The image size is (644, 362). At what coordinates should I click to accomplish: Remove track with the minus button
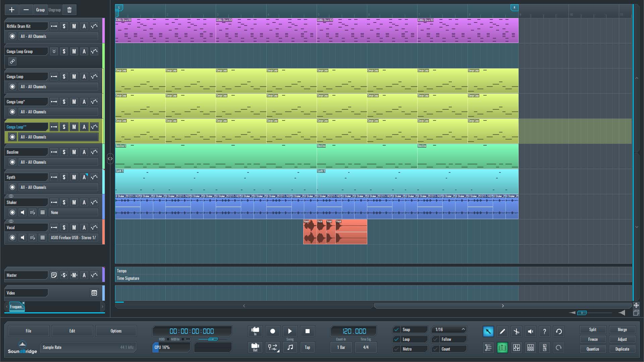(26, 10)
